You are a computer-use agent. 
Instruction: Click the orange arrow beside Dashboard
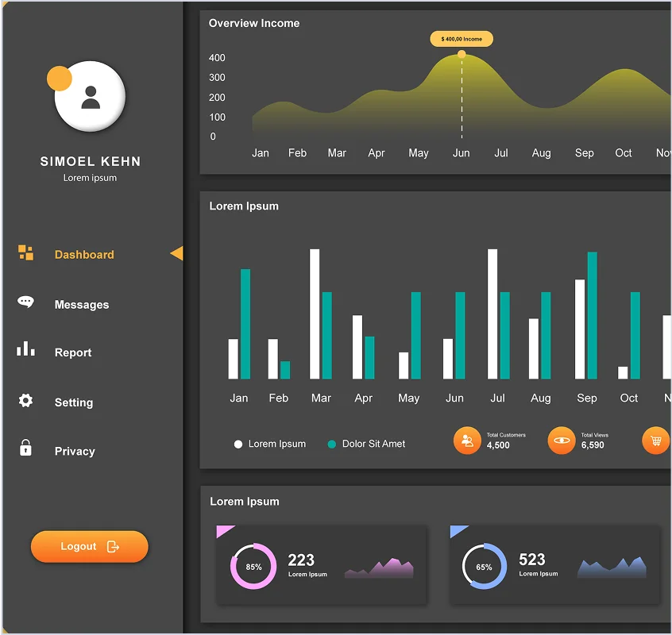pos(176,253)
